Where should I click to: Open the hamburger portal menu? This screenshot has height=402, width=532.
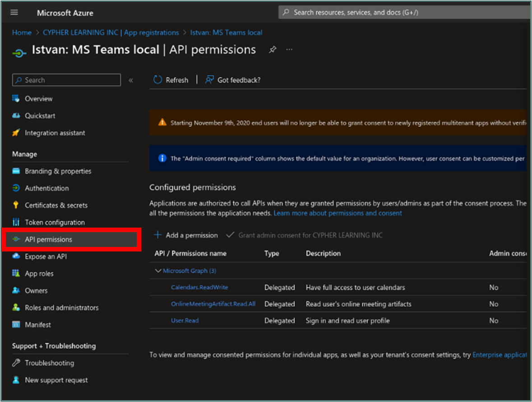tap(14, 13)
